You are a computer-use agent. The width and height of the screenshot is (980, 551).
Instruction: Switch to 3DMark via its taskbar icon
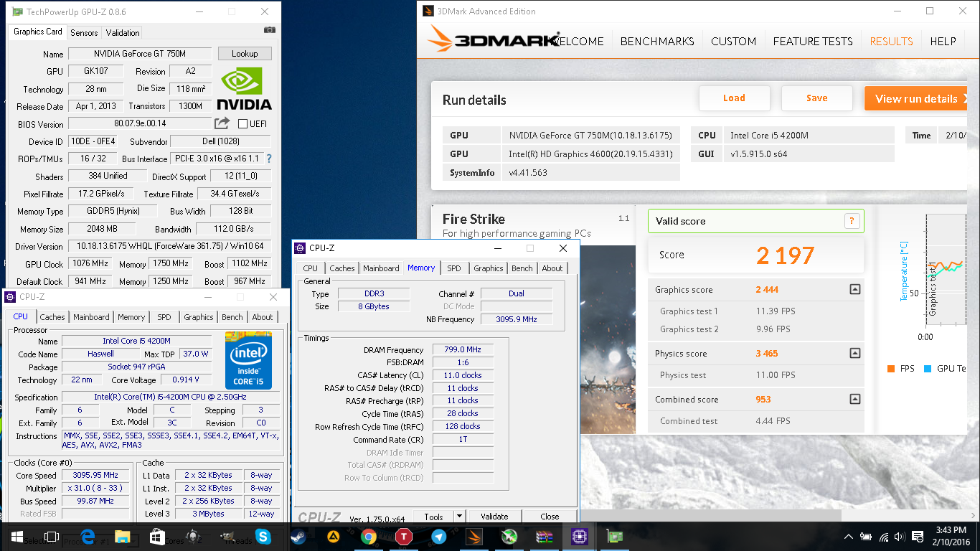(474, 536)
